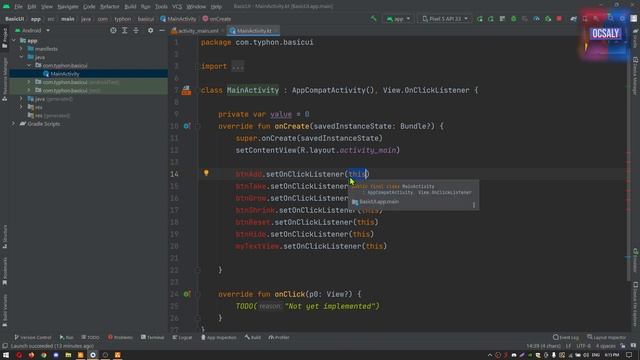Image resolution: width=640 pixels, height=360 pixels.
Task: Open the Windows Start menu
Action: point(6,355)
